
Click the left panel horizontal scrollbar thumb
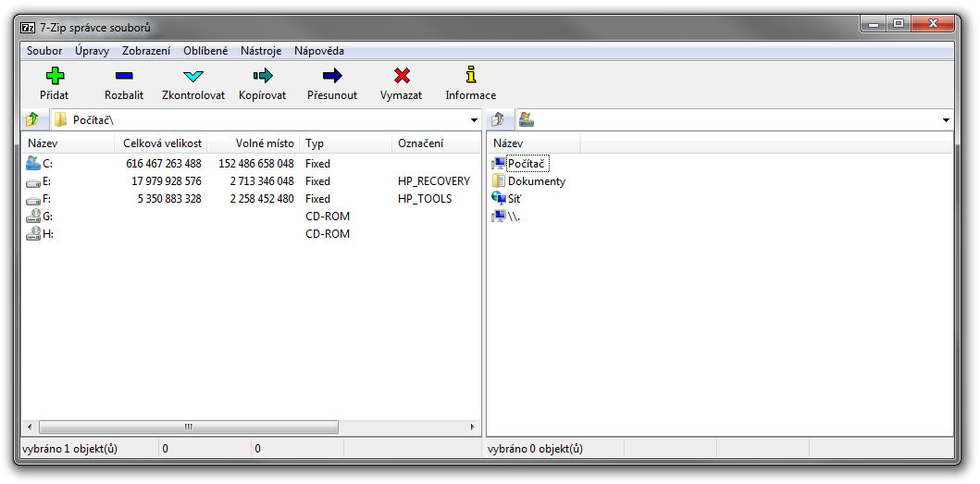pyautogui.click(x=189, y=428)
